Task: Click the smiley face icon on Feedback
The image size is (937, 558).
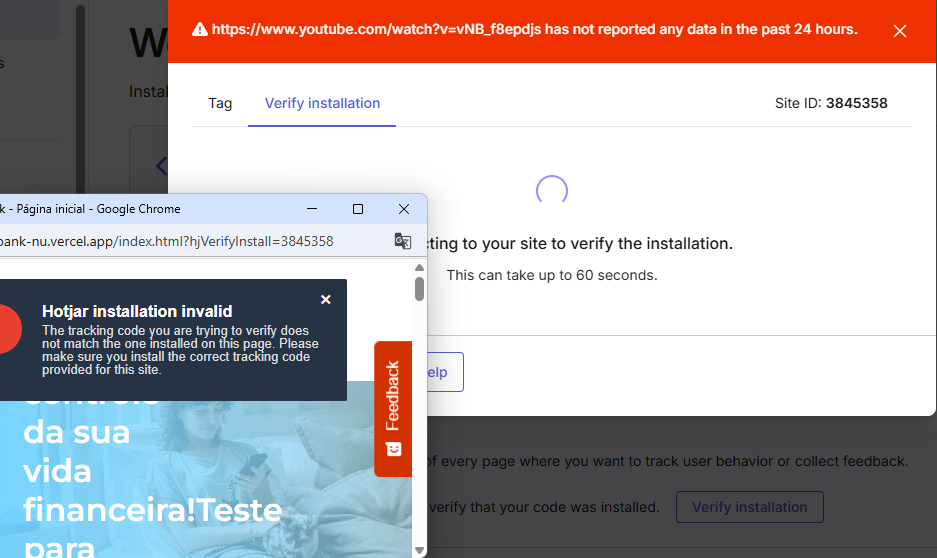Action: [x=393, y=449]
